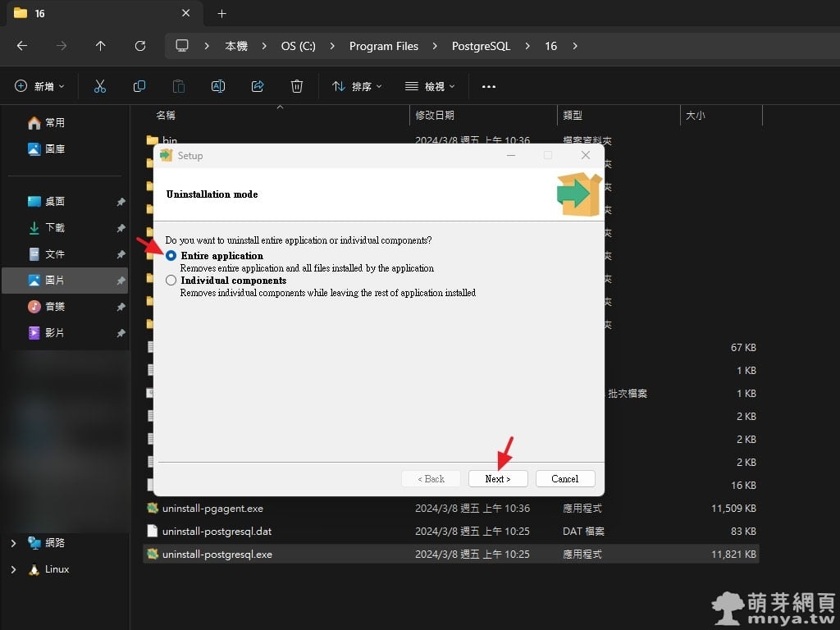The width and height of the screenshot is (840, 630).
Task: Click the Share icon in toolbar
Action: point(258,86)
